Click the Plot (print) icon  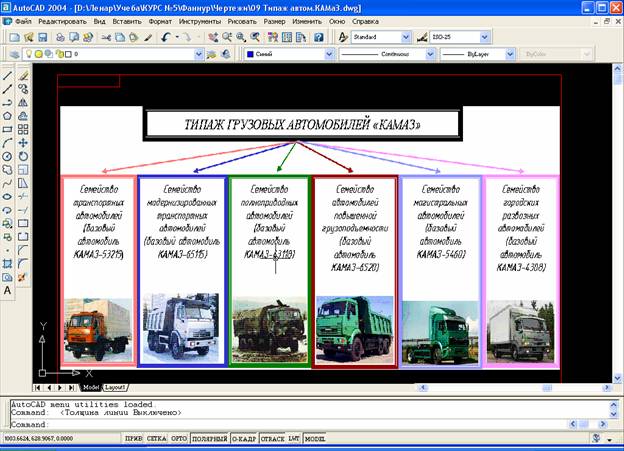pos(60,37)
